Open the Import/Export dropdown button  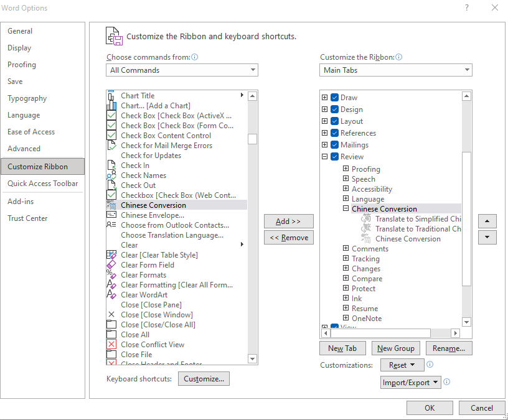click(x=410, y=383)
